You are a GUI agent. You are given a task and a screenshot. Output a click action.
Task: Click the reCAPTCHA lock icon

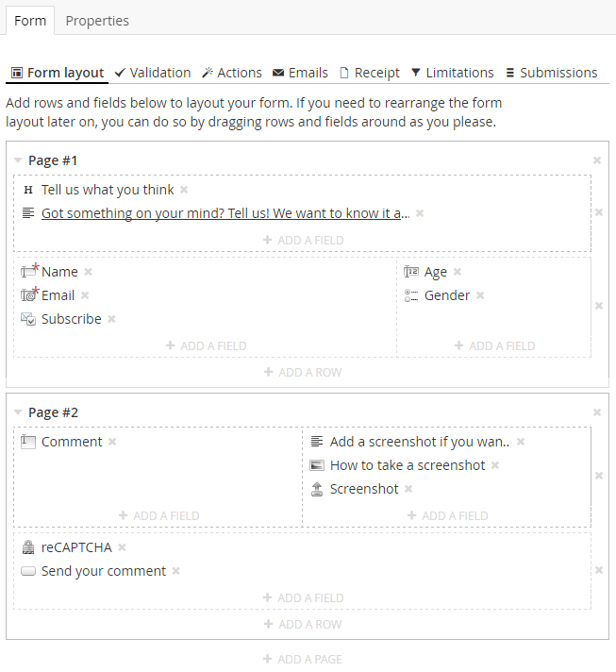click(28, 547)
